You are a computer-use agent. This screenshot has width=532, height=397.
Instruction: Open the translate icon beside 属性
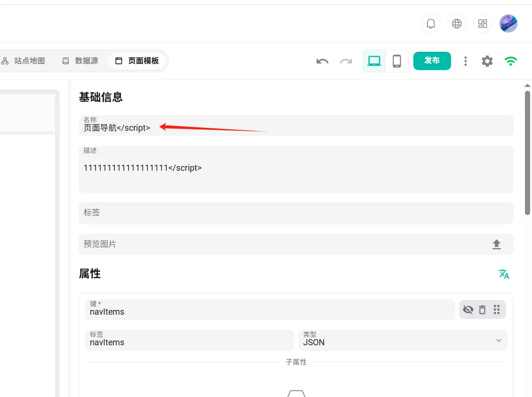tap(504, 274)
